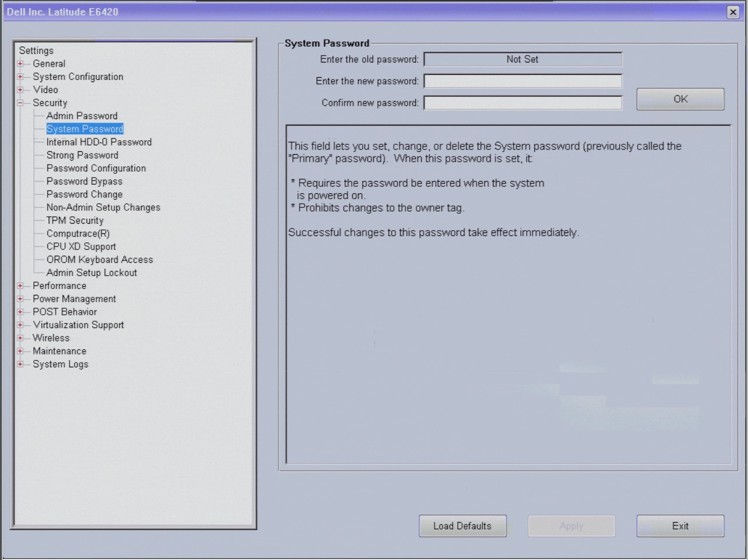Exit the BIOS setup utility
748x560 pixels.
[680, 526]
